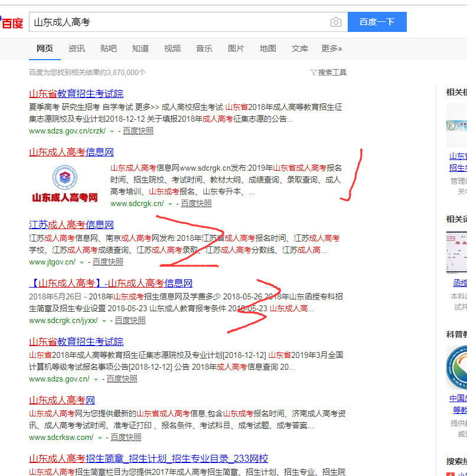Open the 更多 tab menu
467x476 pixels.
tap(331, 48)
